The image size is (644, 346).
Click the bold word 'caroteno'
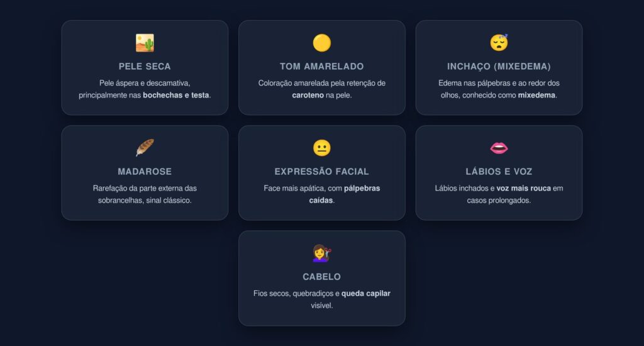click(x=308, y=95)
